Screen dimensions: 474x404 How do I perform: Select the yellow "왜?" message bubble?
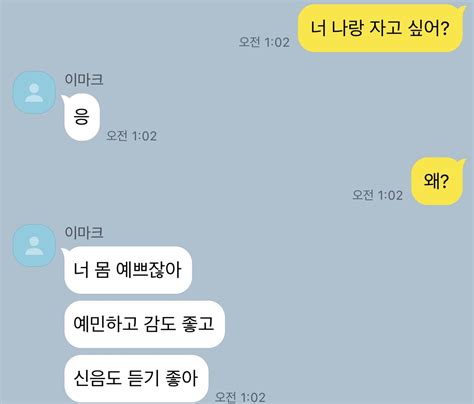pyautogui.click(x=437, y=181)
